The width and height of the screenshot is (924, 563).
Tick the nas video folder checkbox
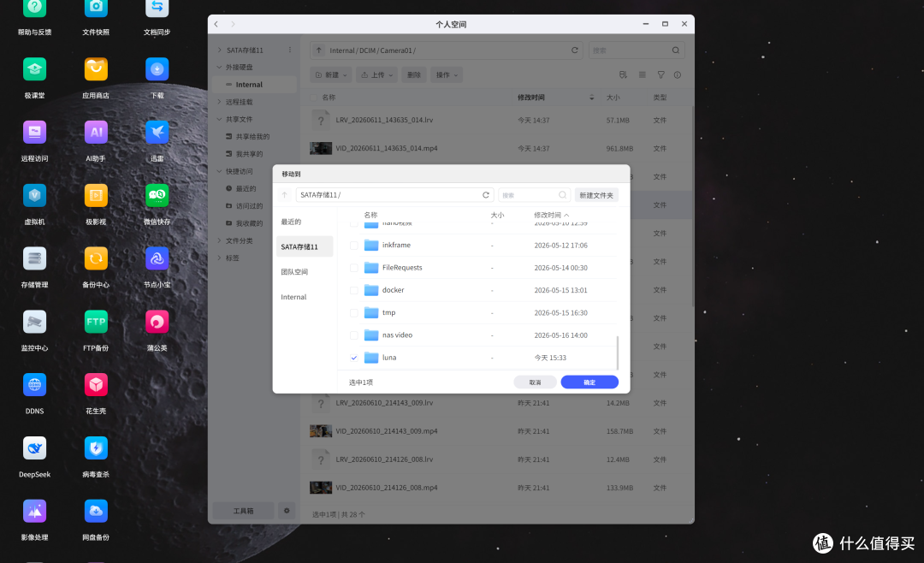[353, 335]
